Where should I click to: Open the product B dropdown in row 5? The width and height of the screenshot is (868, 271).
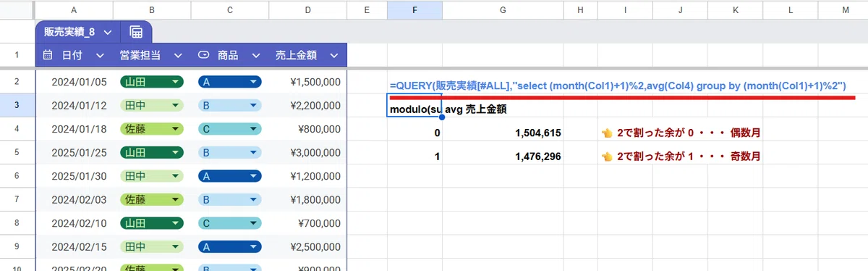[252, 152]
